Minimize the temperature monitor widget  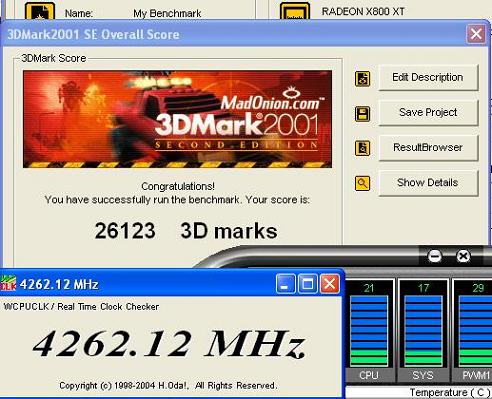pos(434,256)
